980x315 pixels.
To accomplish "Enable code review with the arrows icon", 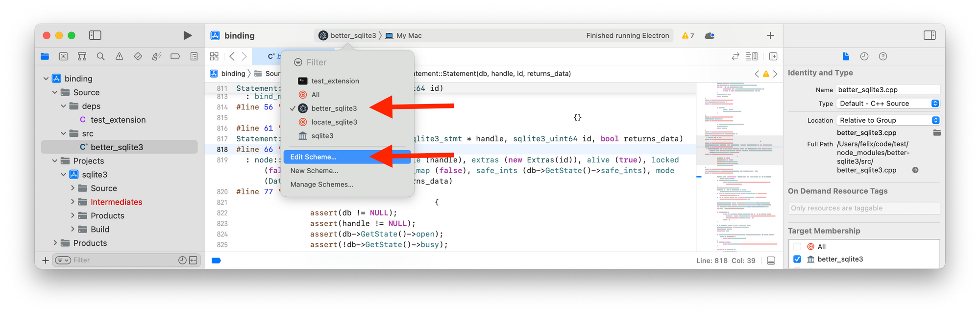I will pyautogui.click(x=735, y=56).
